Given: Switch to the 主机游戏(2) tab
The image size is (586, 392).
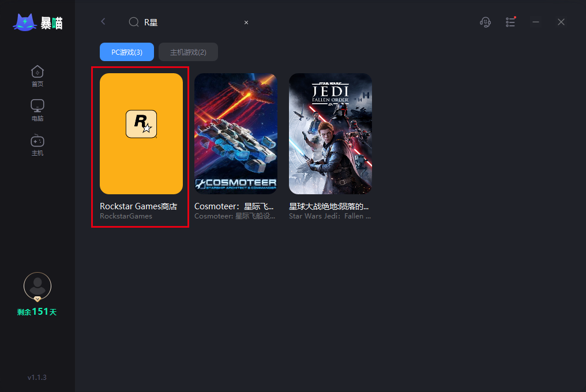Looking at the screenshot, I should (x=189, y=52).
